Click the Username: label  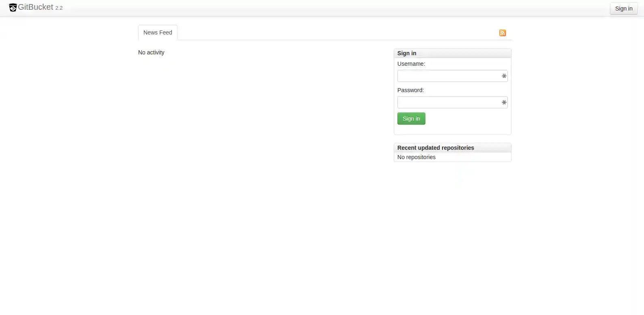click(411, 64)
